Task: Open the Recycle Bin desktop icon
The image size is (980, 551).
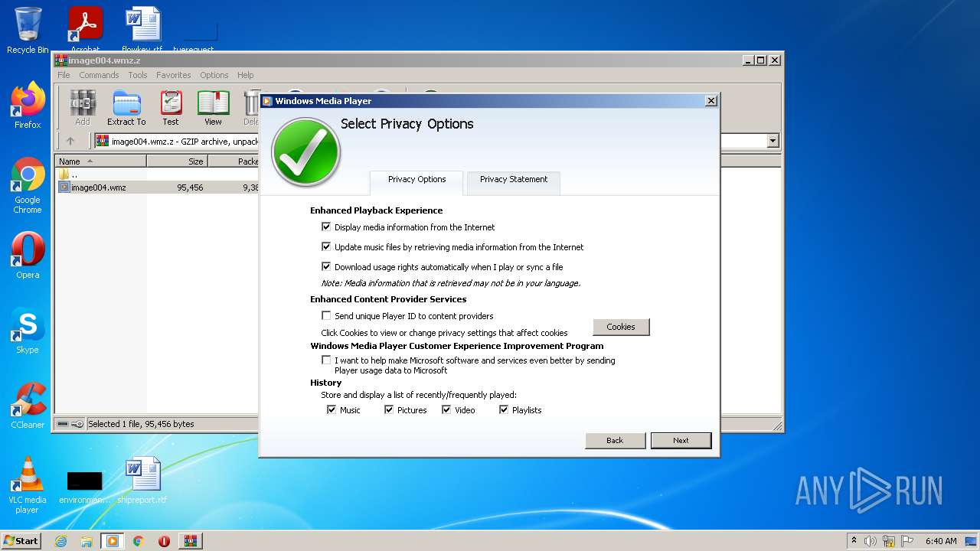Action: point(28,31)
